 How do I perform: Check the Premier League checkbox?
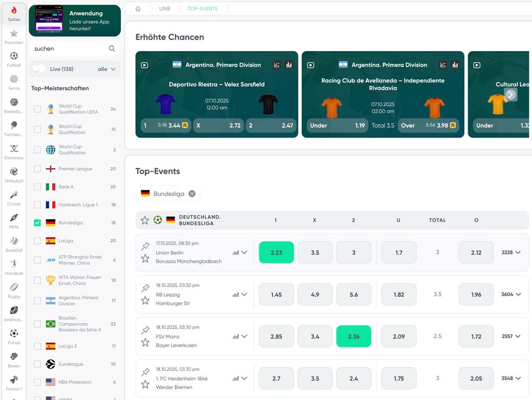coord(37,169)
